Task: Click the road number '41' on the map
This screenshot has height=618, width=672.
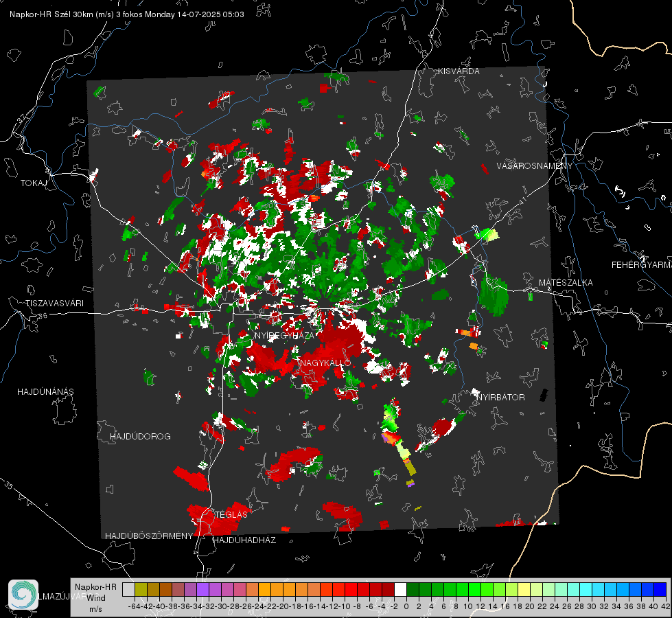Action: (522, 201)
